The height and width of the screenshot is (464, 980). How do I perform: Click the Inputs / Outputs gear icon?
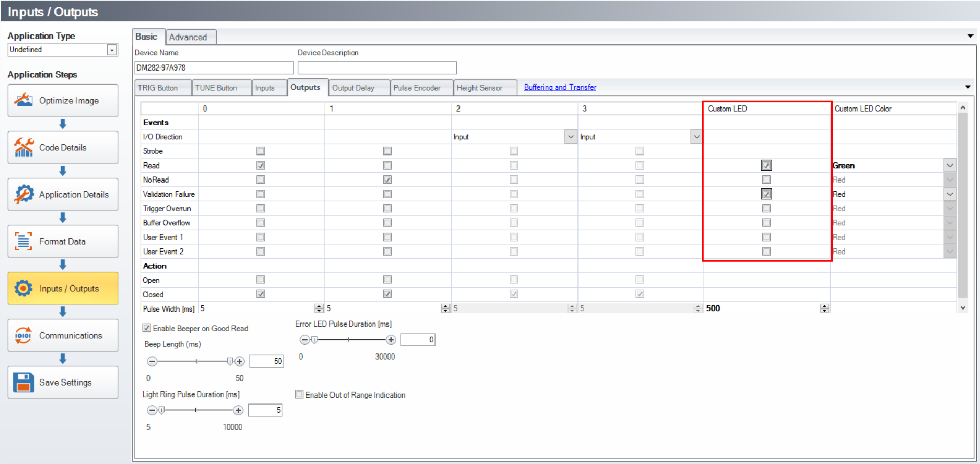[23, 288]
